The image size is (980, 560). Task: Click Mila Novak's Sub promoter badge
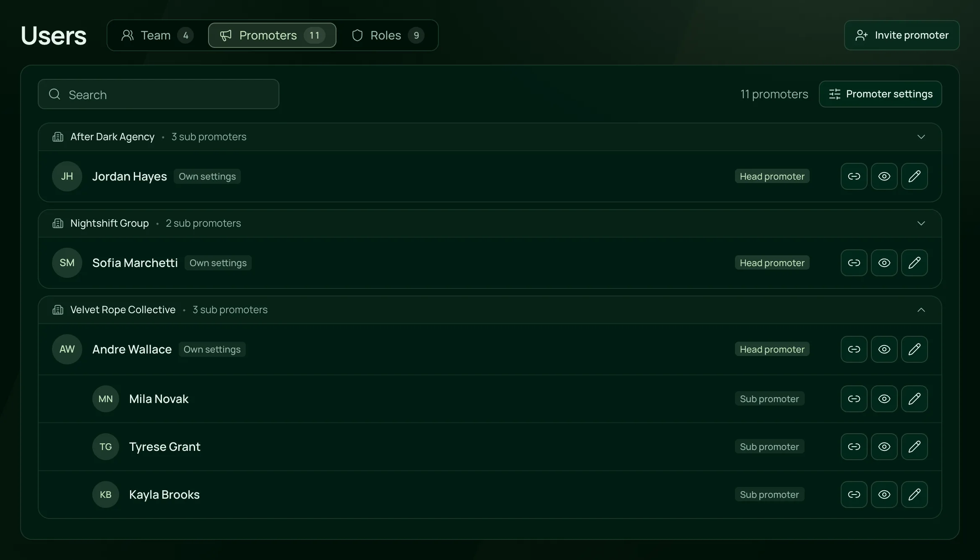(x=769, y=399)
